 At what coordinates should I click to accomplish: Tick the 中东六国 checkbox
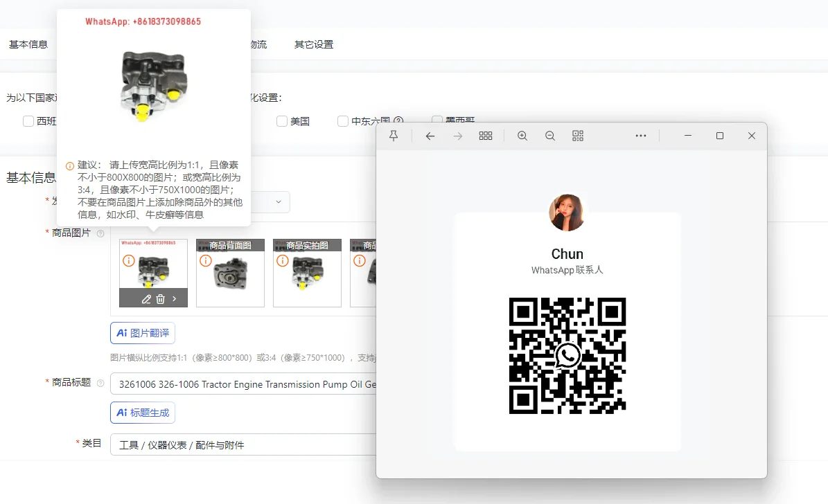coord(343,121)
